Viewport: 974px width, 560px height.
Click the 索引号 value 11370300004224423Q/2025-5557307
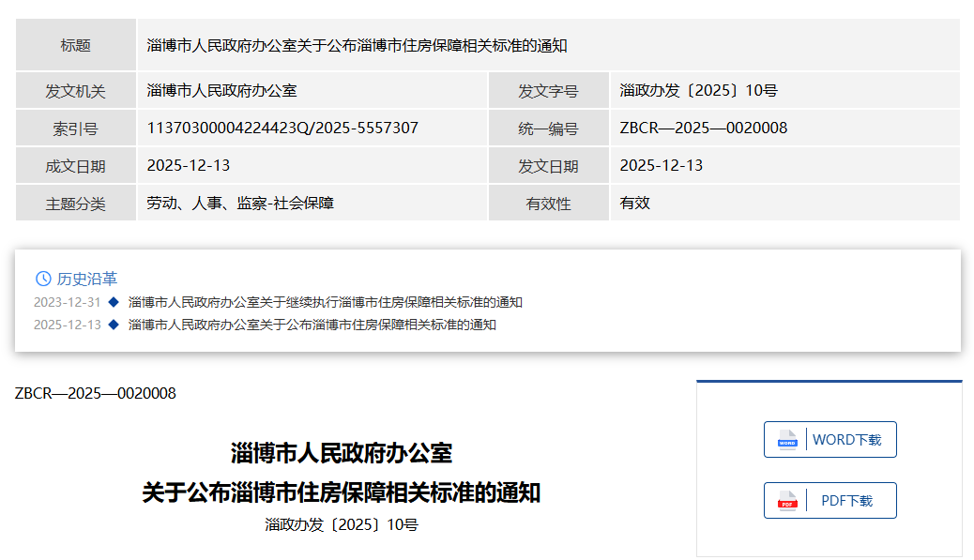pos(282,128)
